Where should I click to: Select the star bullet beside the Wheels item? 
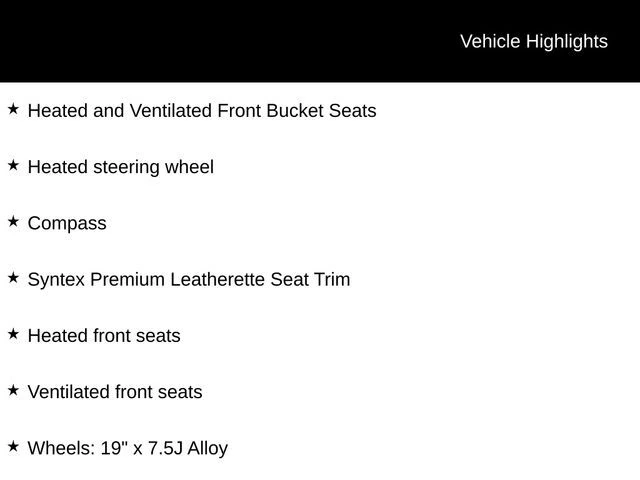[x=13, y=446]
